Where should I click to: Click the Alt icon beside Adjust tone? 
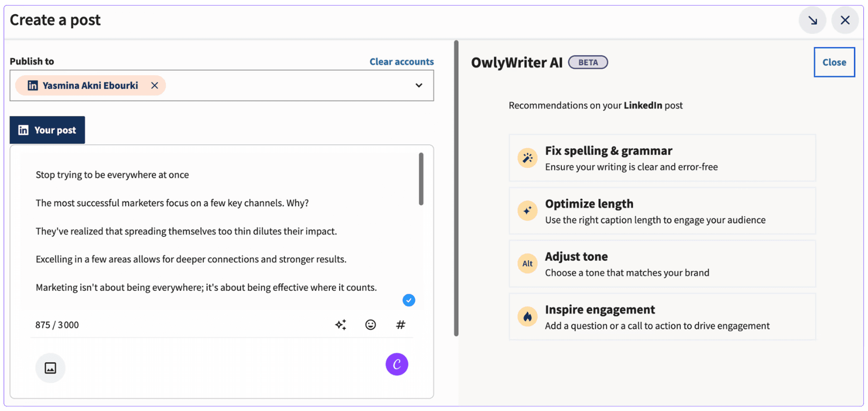coord(527,264)
